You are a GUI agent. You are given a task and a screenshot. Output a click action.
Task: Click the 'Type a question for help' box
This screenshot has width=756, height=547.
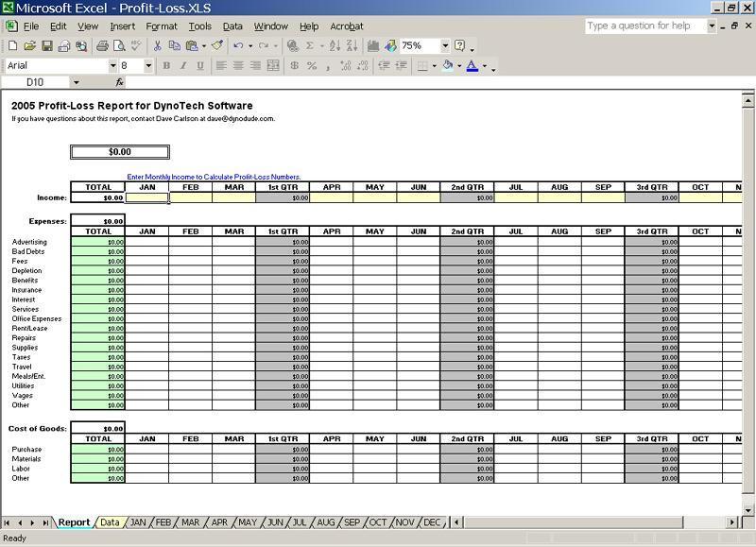click(x=645, y=26)
